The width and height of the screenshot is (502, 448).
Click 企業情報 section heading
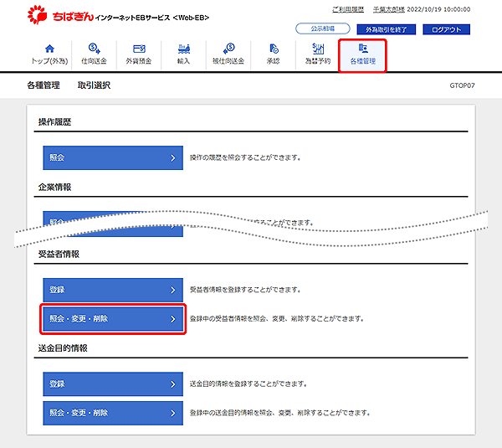(x=54, y=187)
